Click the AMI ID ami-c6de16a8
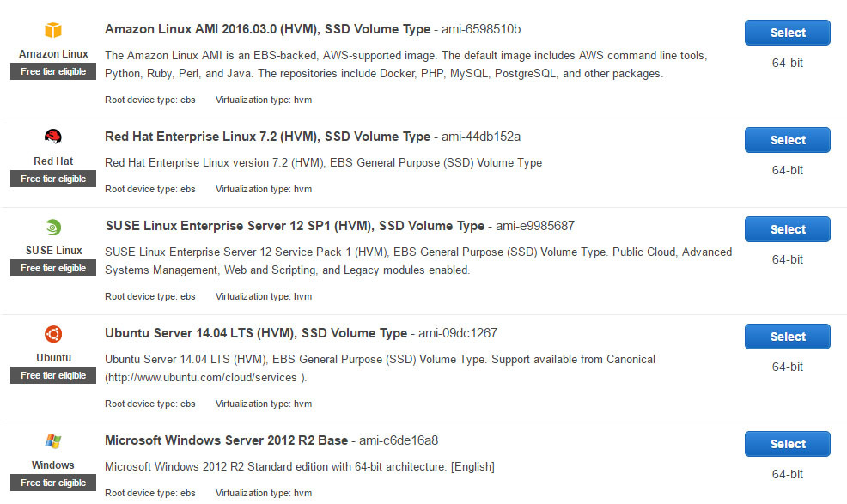 tap(398, 440)
